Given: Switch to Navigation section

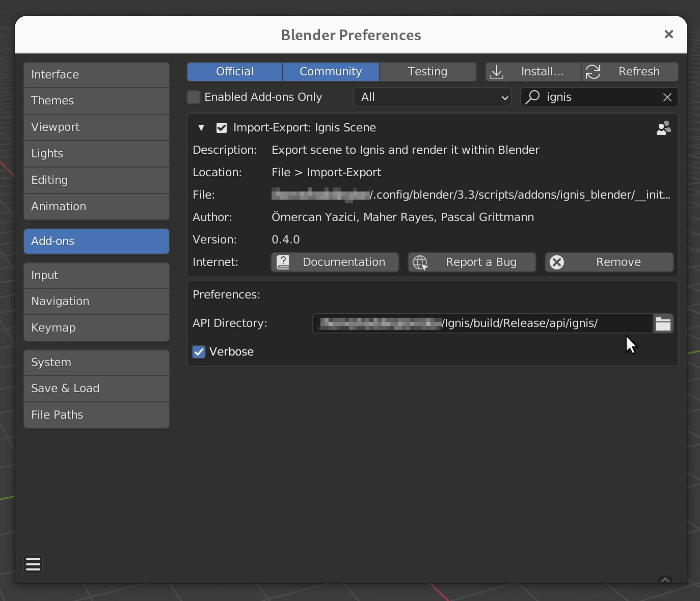Looking at the screenshot, I should click(96, 302).
